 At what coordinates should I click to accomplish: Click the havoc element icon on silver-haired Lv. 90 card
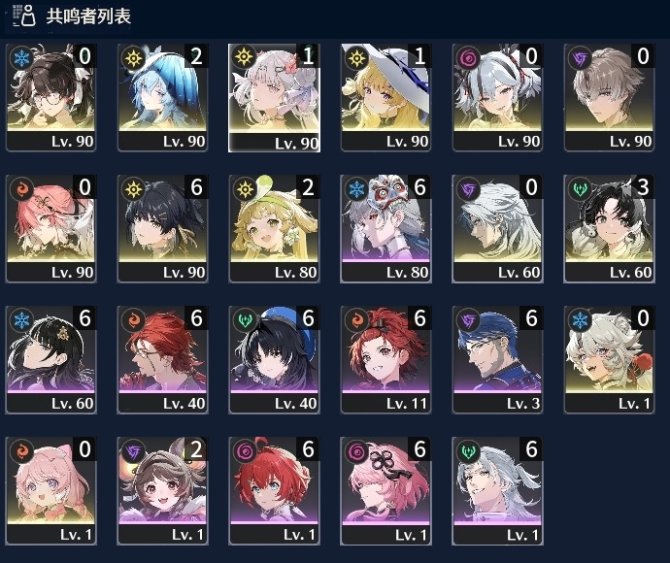tap(468, 58)
